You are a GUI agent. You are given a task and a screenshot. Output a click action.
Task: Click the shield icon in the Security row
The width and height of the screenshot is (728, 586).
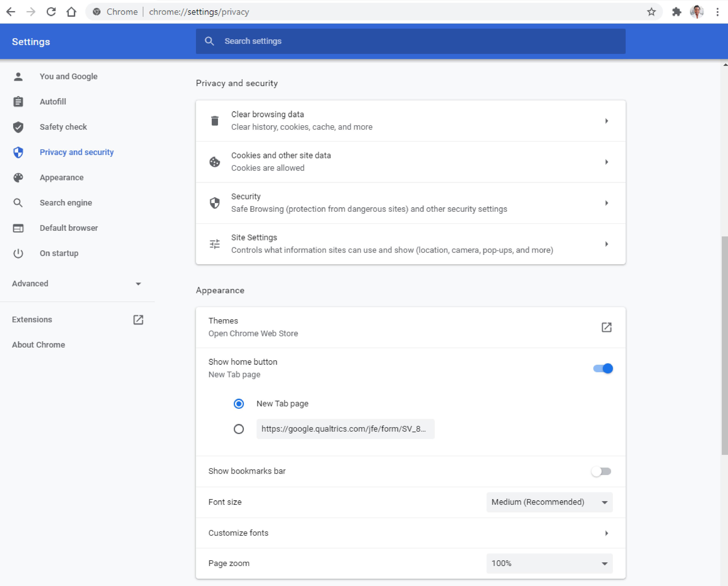[215, 203]
